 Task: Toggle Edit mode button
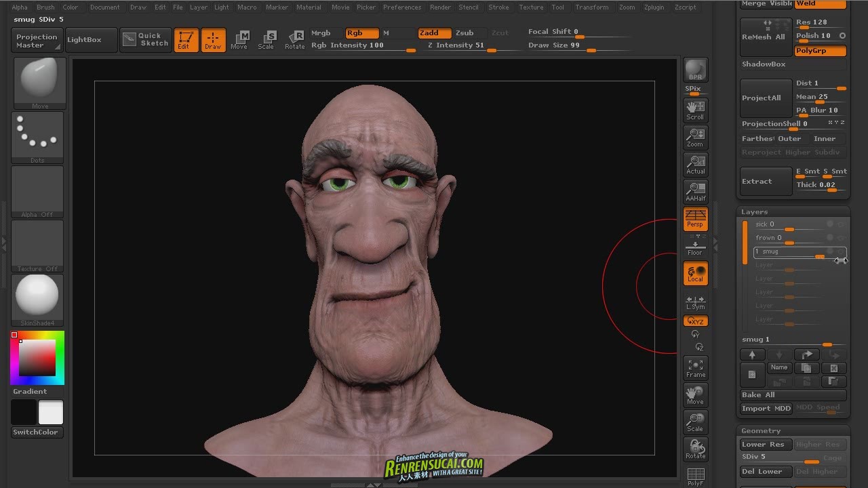coord(186,39)
